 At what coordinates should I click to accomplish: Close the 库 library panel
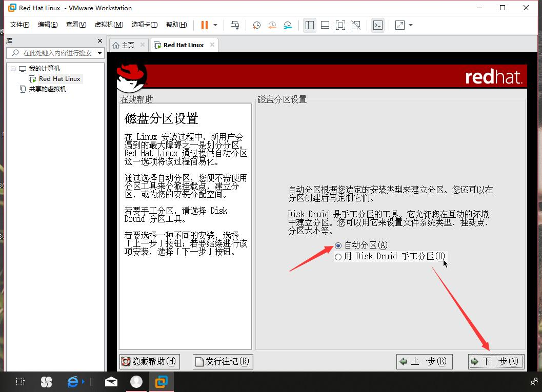tap(100, 41)
